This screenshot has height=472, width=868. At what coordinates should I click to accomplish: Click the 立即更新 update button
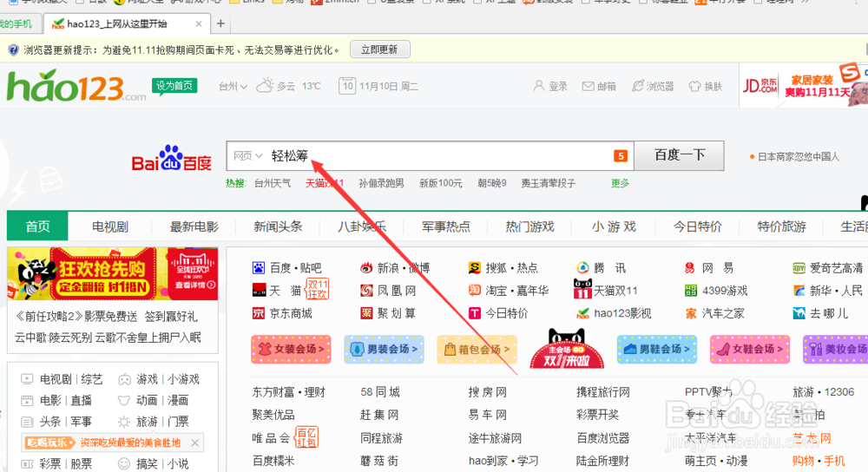click(380, 49)
